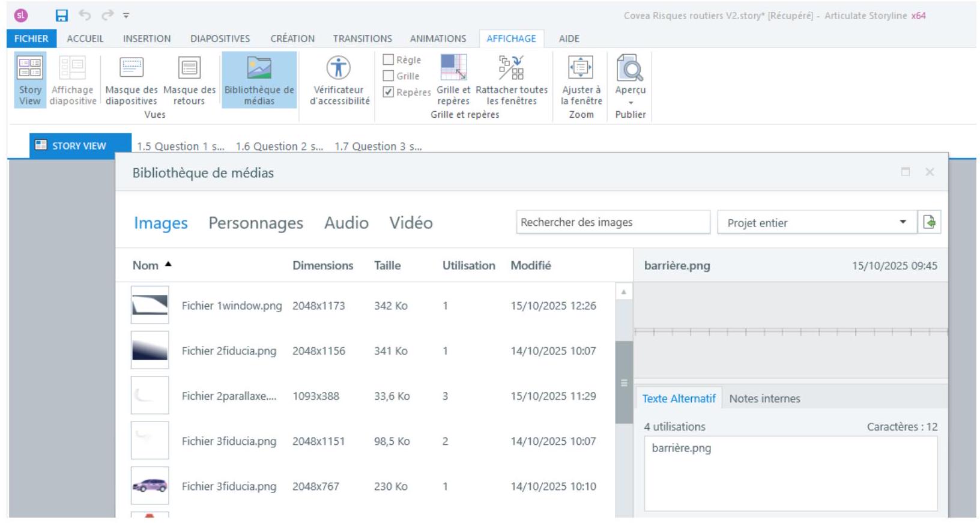Open the AIDE ribbon tab
The width and height of the screenshot is (980, 523).
[569, 38]
